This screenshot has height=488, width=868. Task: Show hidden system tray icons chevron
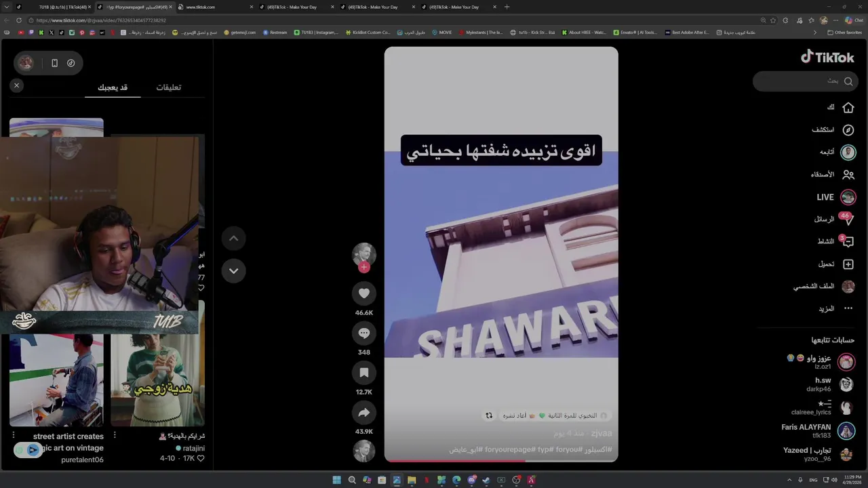789,480
